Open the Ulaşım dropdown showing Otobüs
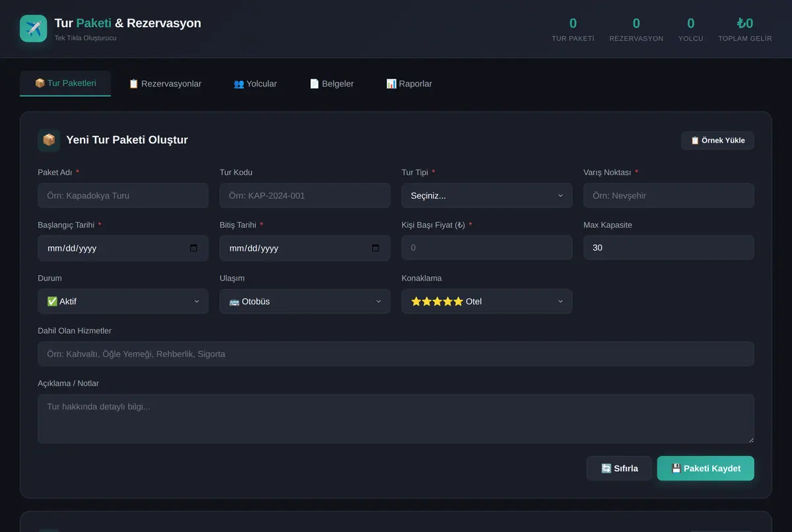Screen dimensions: 792x532 tap(305, 301)
